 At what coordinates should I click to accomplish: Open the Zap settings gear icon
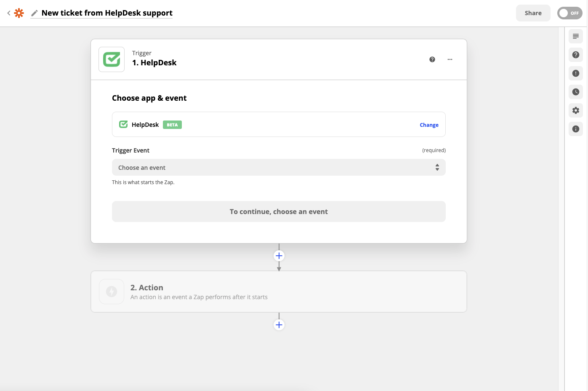[x=576, y=110]
